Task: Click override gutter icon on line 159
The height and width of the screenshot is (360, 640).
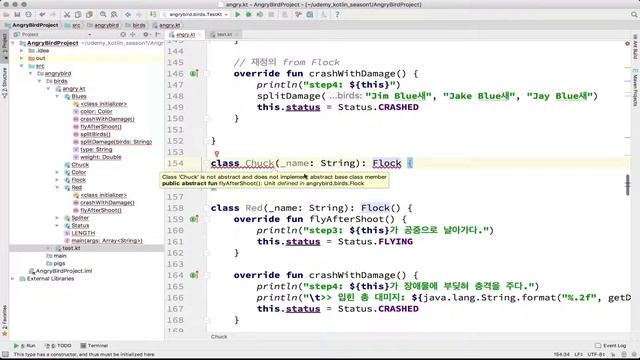Action: click(x=194, y=220)
